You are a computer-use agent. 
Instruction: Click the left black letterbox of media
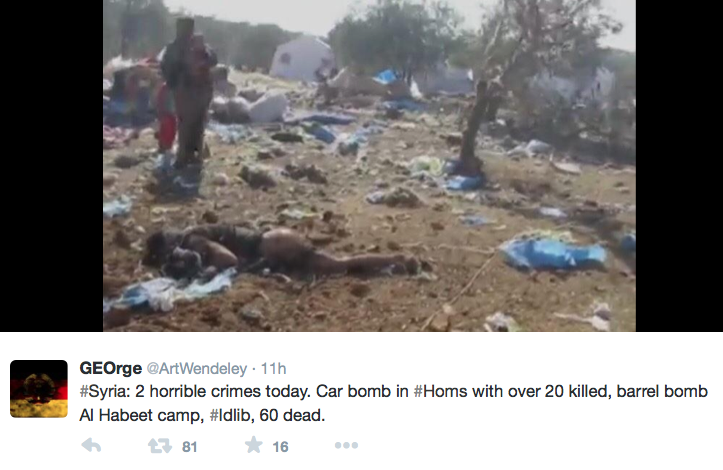point(52,166)
